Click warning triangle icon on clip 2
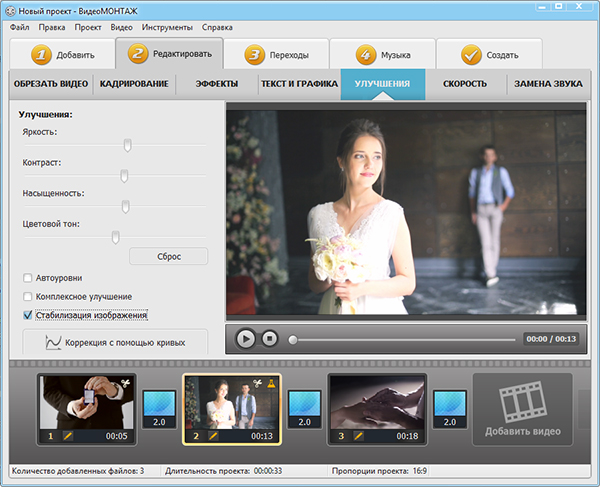This screenshot has height=487, width=600. tap(270, 385)
